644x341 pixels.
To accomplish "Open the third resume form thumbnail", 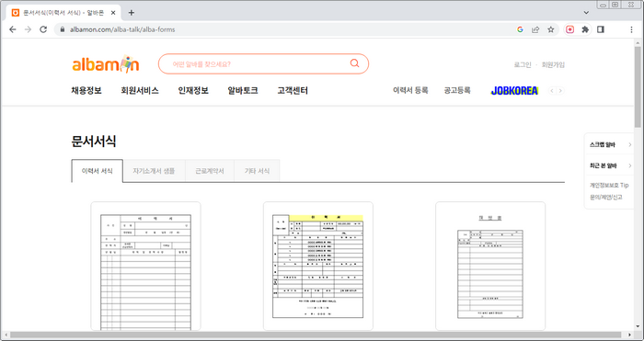I will click(490, 266).
